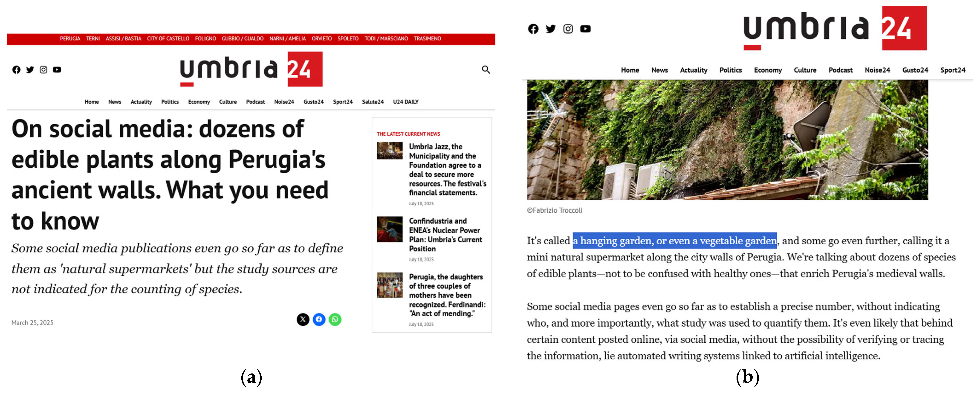The height and width of the screenshot is (393, 980).
Task: Click the March 25, 2025 date
Action: pos(32,323)
